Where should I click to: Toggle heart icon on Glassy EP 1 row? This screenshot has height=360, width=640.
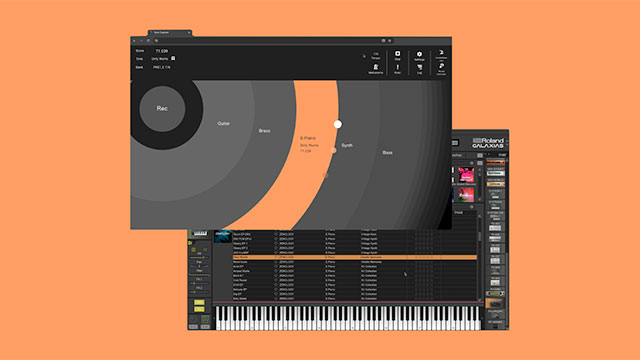(276, 243)
